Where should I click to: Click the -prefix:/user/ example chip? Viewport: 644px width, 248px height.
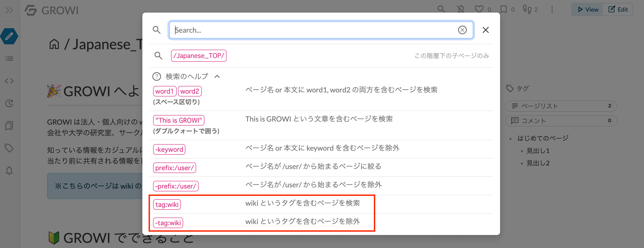pos(176,186)
